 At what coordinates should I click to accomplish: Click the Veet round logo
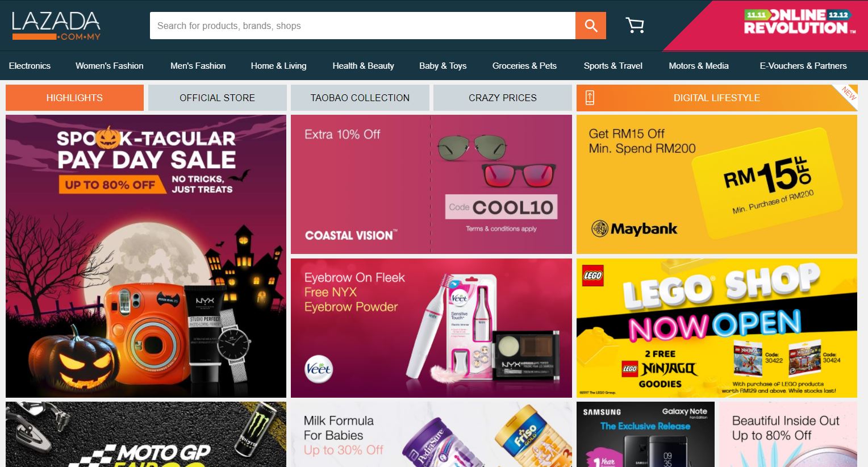tap(319, 369)
